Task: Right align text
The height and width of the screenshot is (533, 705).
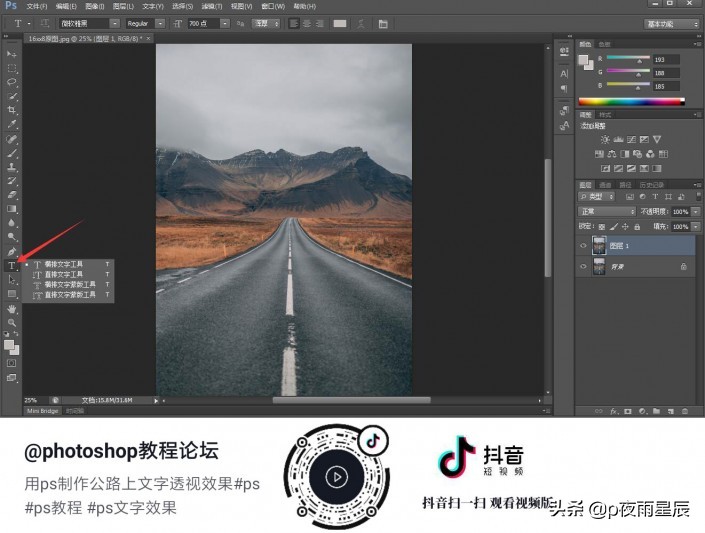Action: [x=319, y=24]
